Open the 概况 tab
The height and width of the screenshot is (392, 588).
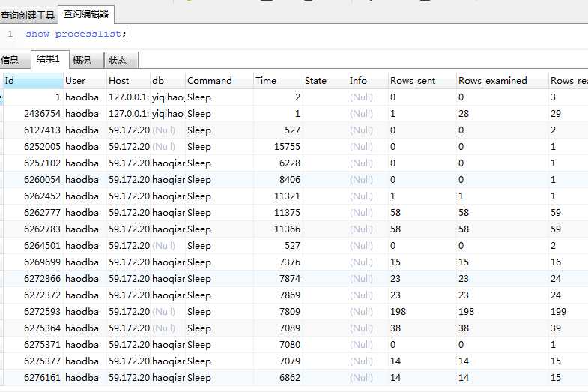tap(82, 61)
